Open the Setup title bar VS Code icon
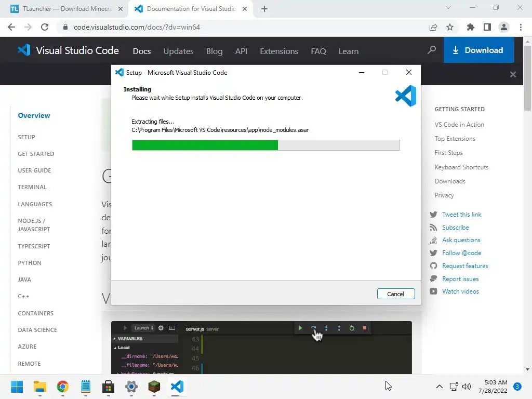 point(119,72)
